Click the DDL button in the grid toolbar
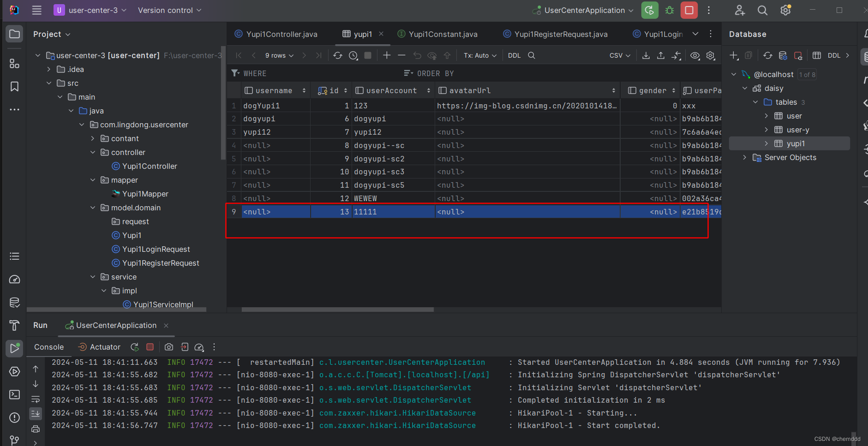Image resolution: width=868 pixels, height=446 pixels. (514, 55)
